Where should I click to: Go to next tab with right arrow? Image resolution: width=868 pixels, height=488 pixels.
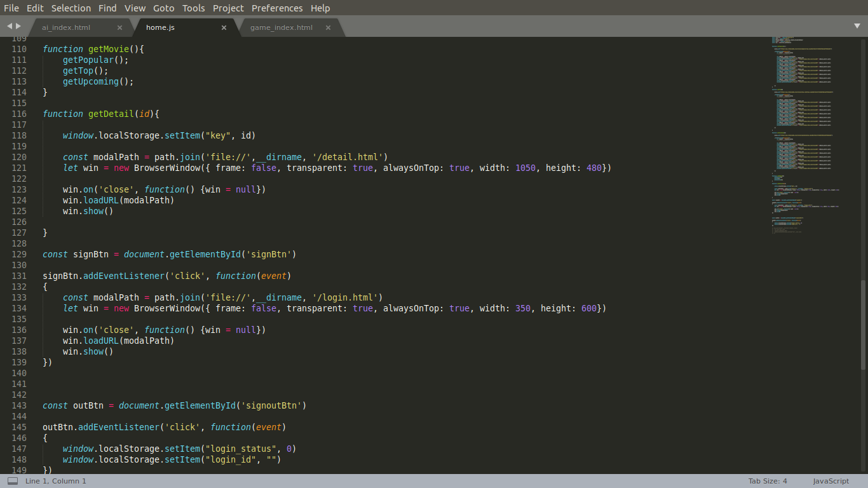(x=18, y=26)
